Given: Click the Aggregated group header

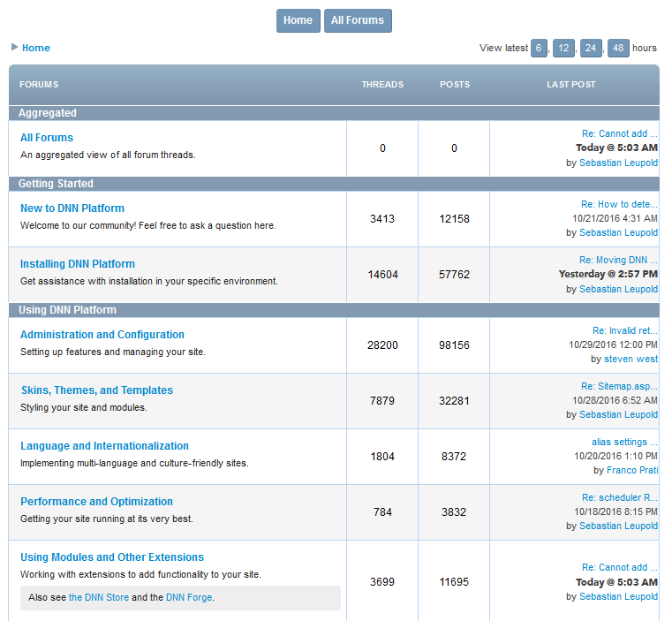Looking at the screenshot, I should tap(334, 113).
